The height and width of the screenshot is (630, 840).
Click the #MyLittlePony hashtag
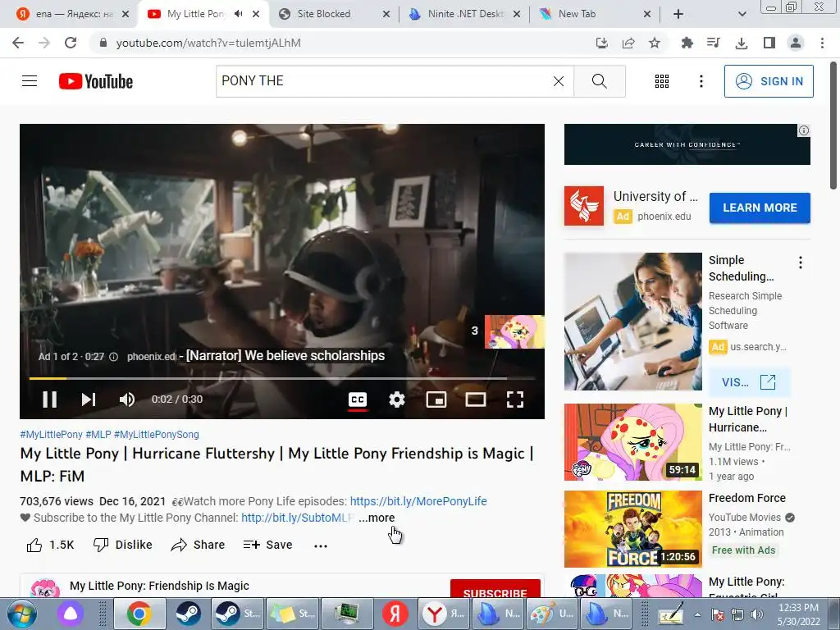pyautogui.click(x=52, y=435)
